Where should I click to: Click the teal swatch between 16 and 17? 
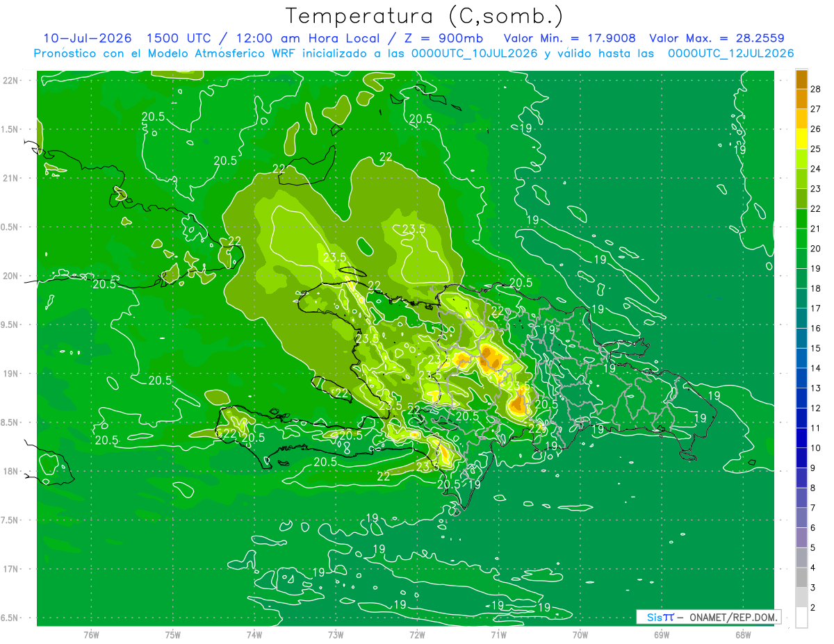point(801,318)
